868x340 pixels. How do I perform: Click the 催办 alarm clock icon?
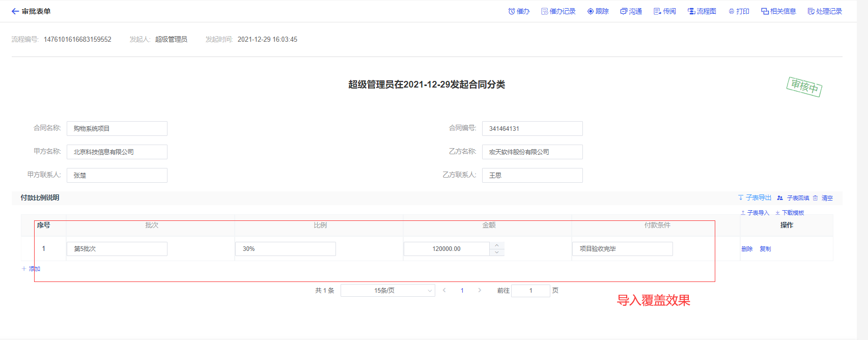pos(512,11)
